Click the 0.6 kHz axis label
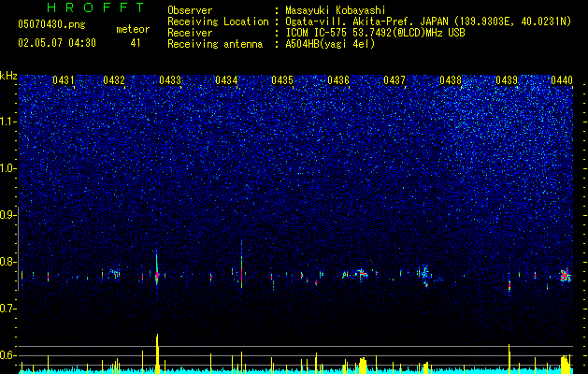 point(8,355)
